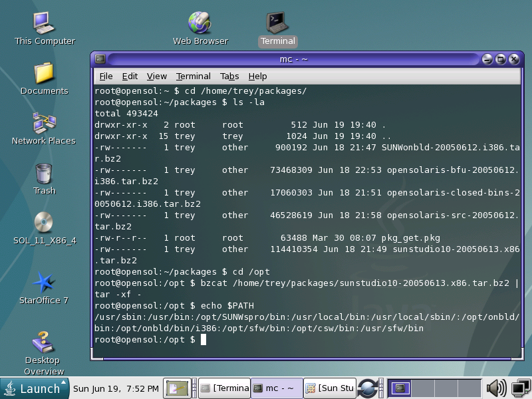This screenshot has height=399, width=532.
Task: Open the File menu in the terminal
Action: point(106,76)
